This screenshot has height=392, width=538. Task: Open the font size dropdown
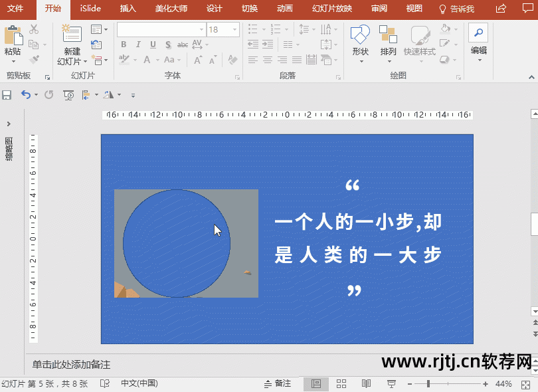234,30
